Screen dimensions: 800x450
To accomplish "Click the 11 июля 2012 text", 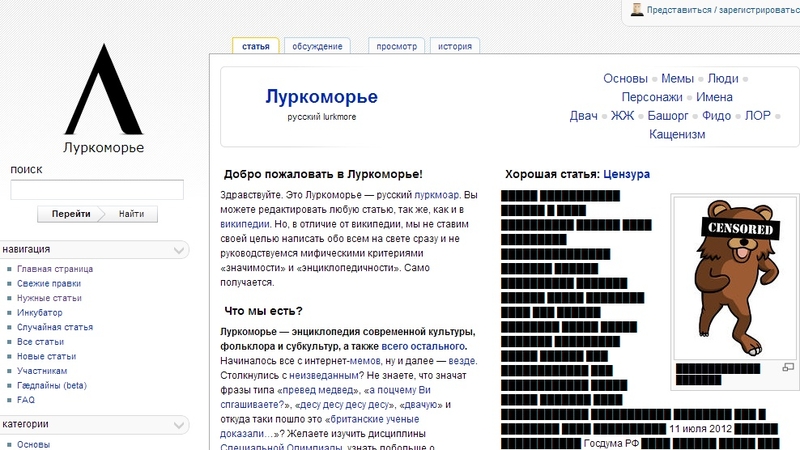I will (701, 429).
